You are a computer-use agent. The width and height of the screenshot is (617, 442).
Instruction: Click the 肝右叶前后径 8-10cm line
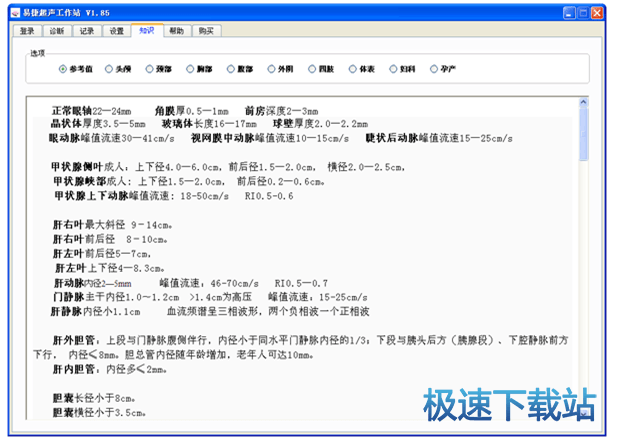(110, 239)
